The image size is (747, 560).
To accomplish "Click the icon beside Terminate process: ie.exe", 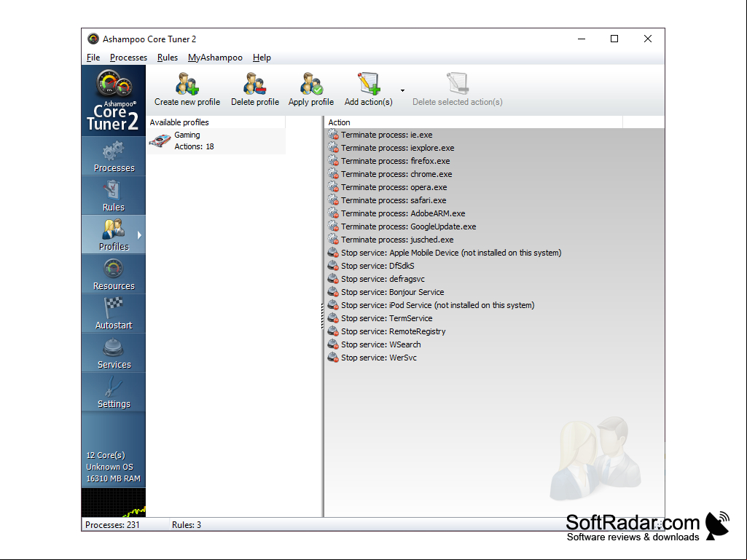I will pos(333,135).
